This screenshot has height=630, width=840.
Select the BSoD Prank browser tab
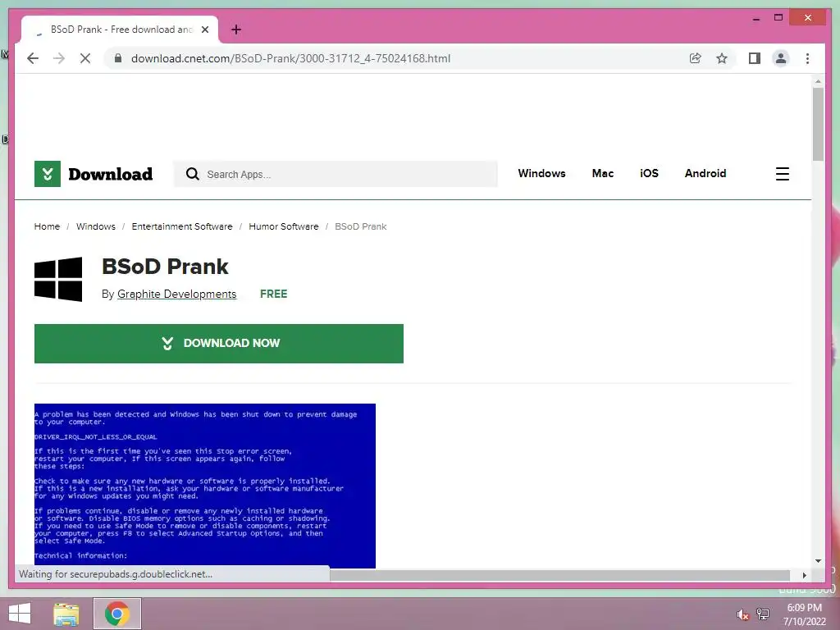pos(120,30)
